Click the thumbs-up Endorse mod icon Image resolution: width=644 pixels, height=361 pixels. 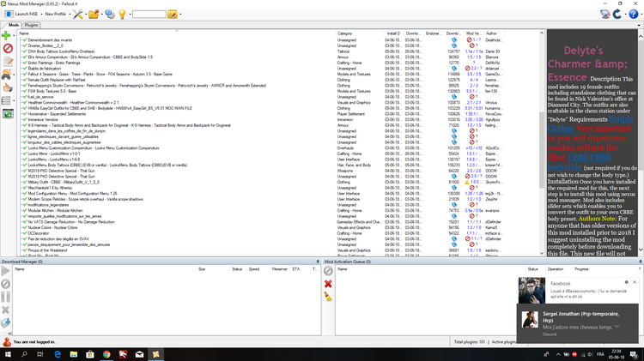8,87
